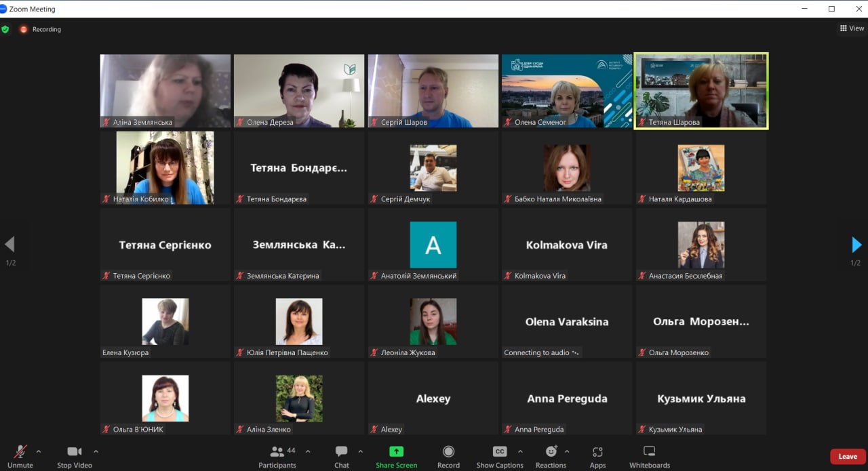Click Землянська Катерина name tile
The width and height of the screenshot is (868, 471).
point(299,245)
